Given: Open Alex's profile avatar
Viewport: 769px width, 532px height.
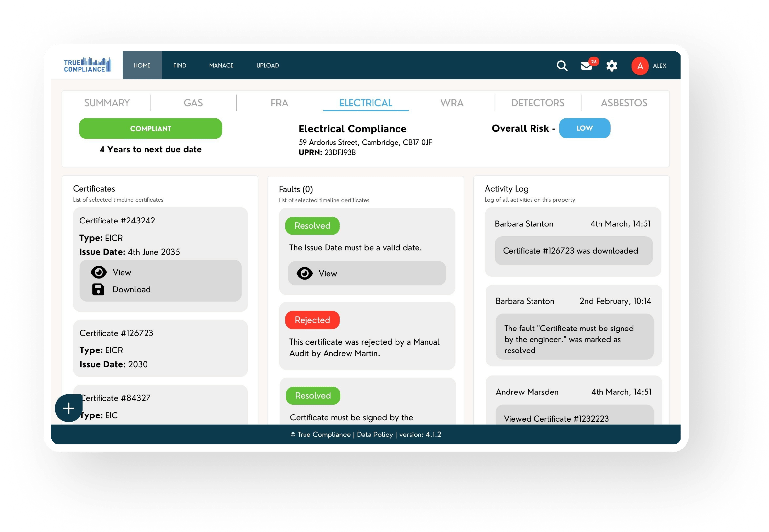Looking at the screenshot, I should pos(640,66).
